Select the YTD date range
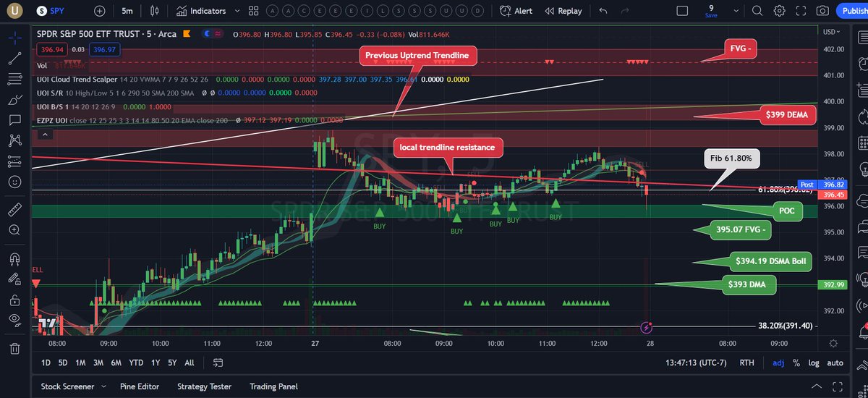Image resolution: width=868 pixels, height=398 pixels. (135, 363)
